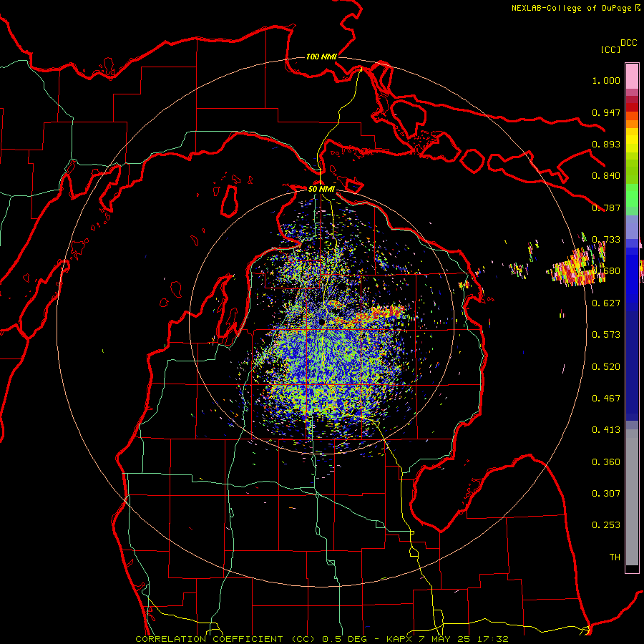Select the [CC] legend unit label

[x=610, y=49]
